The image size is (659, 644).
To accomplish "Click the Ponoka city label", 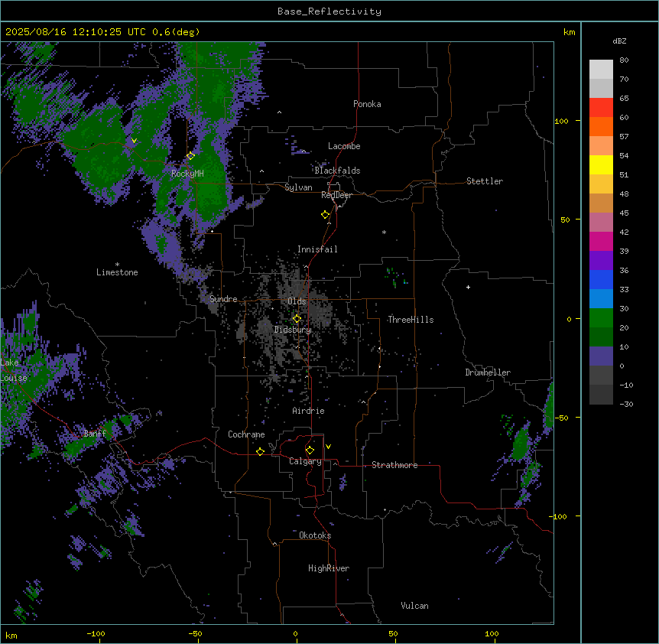I will tap(367, 104).
